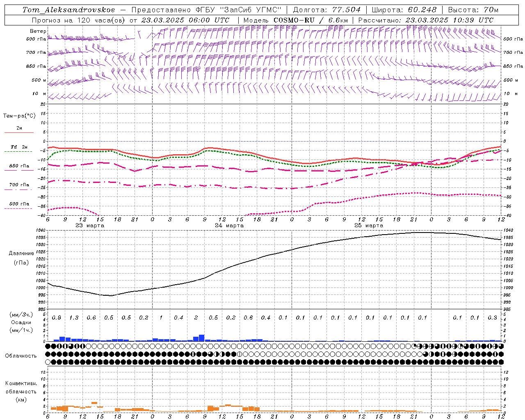Click the Модель COSMO-RU / 6.6км text

click(x=296, y=20)
